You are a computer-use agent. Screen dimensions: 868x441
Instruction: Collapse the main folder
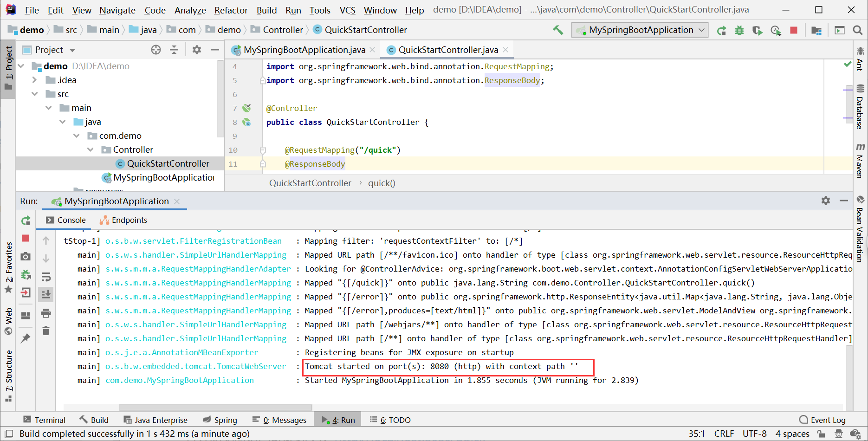click(49, 108)
